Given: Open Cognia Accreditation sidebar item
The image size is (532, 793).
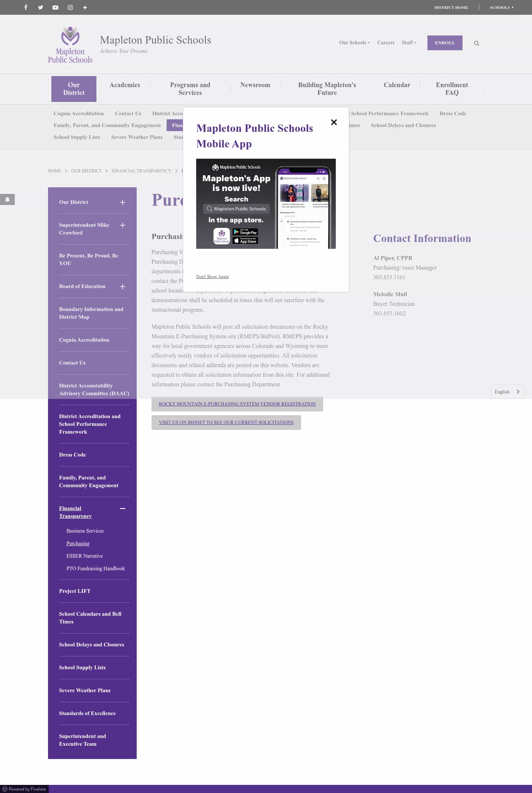Looking at the screenshot, I should click(84, 340).
